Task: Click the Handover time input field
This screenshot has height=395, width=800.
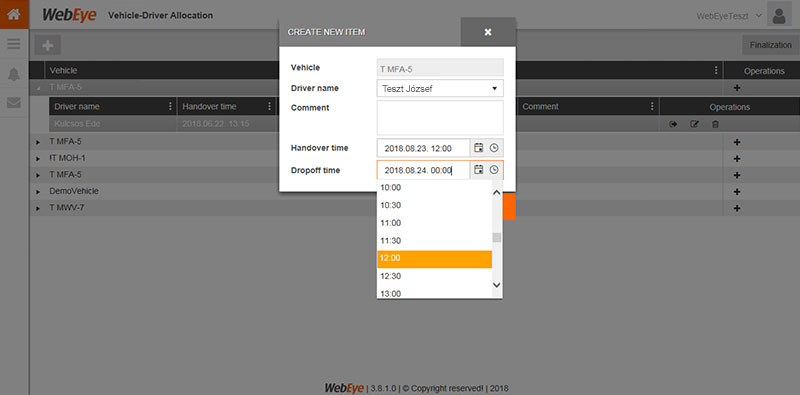Action: 423,148
